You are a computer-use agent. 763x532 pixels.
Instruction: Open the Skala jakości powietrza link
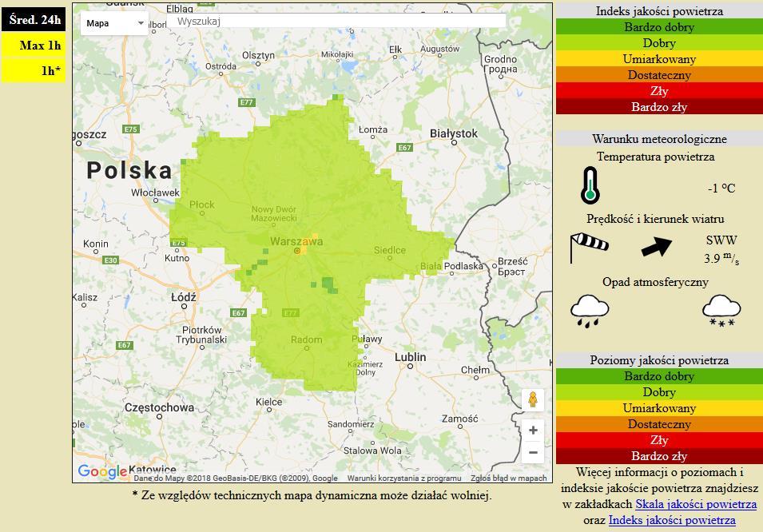point(696,504)
